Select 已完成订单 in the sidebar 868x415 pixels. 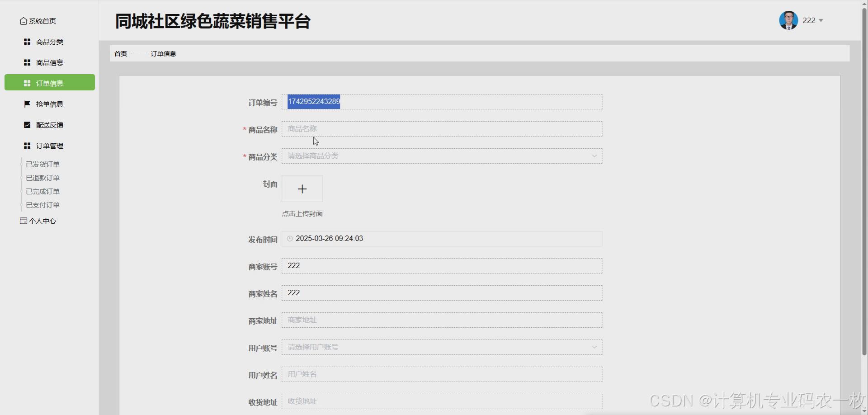coord(43,191)
